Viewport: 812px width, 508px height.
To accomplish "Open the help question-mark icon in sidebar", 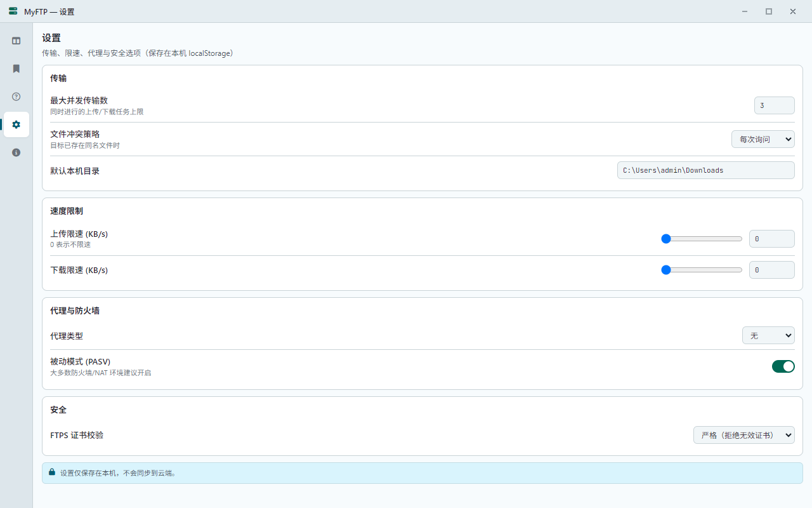I will click(x=16, y=97).
